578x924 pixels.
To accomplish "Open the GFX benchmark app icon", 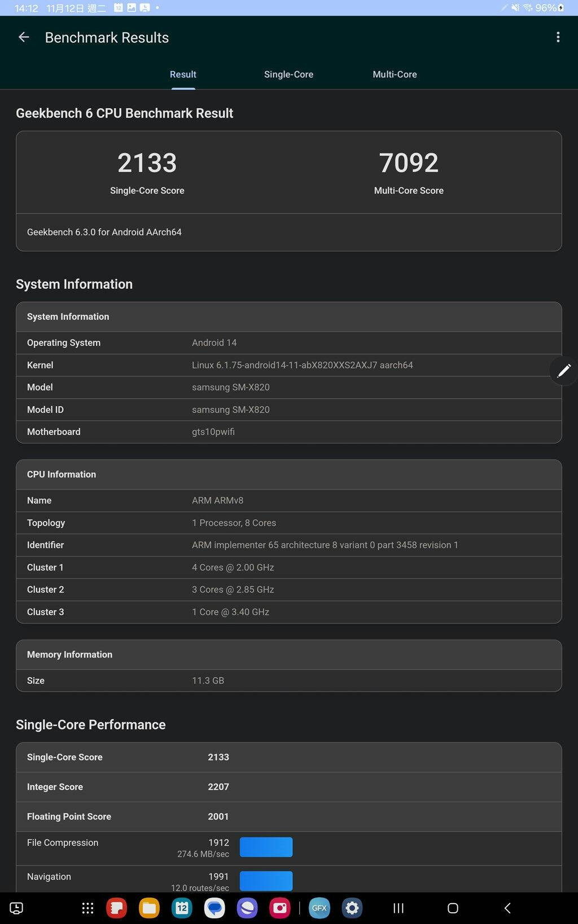I will click(x=319, y=908).
